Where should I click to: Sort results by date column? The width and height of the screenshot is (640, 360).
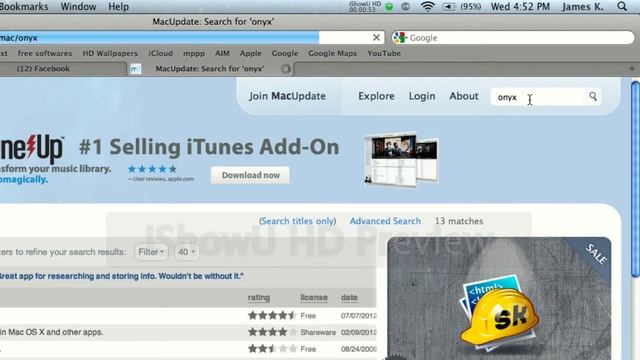pos(349,298)
